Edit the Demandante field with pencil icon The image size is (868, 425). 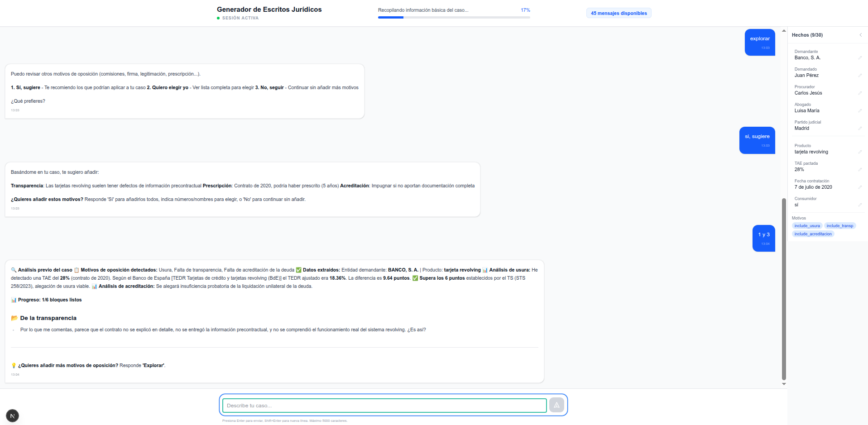pyautogui.click(x=860, y=57)
